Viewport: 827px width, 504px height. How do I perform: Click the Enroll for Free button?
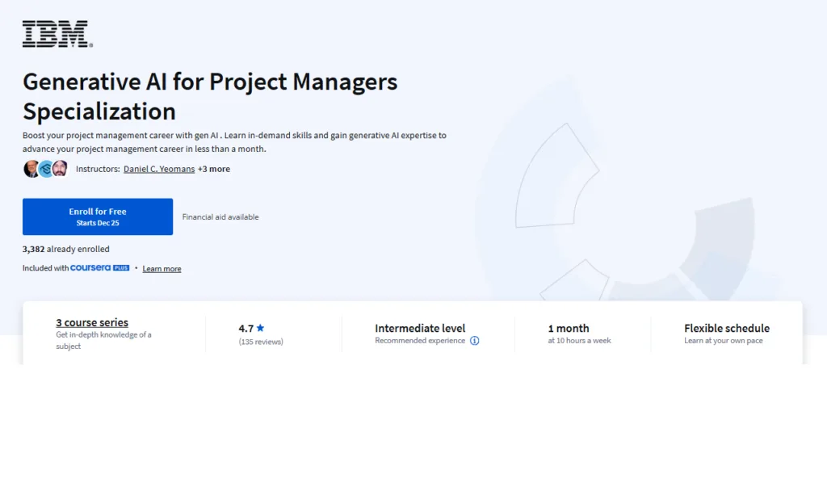click(x=98, y=216)
